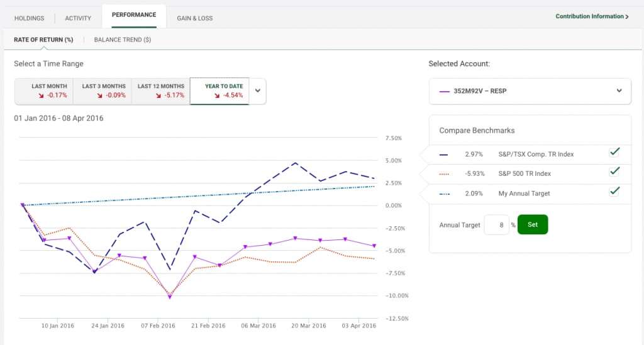The height and width of the screenshot is (345, 644).
Task: Click the lowest purple triangle marker on chart
Action: (170, 297)
